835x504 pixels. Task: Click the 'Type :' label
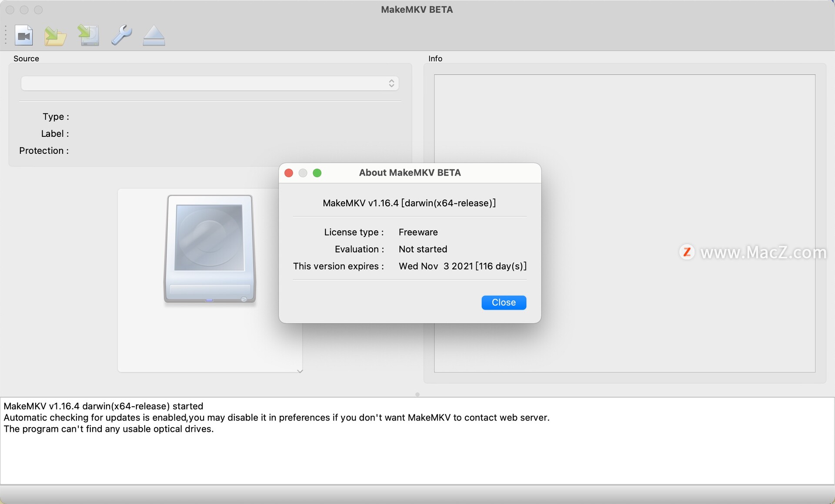tap(56, 116)
